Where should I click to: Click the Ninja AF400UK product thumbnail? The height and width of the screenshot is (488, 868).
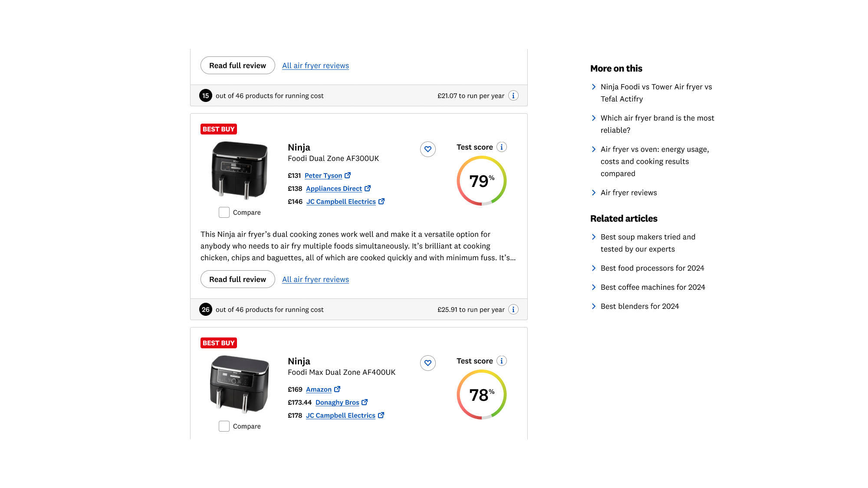pyautogui.click(x=240, y=384)
